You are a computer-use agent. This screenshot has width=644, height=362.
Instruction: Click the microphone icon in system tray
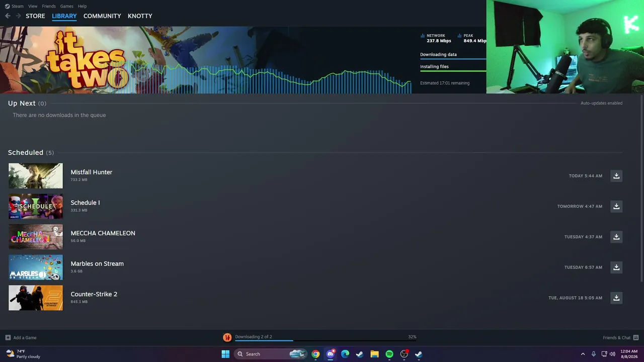[594, 354]
